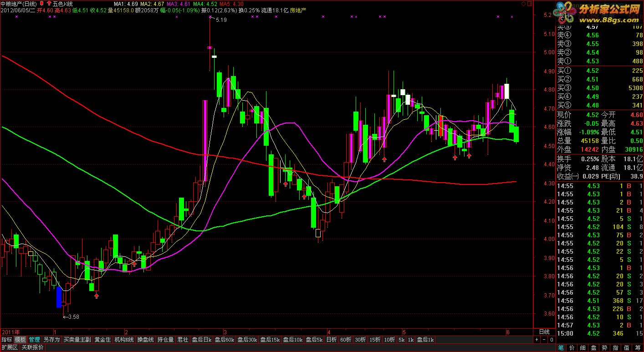Click the zoom-in plus button under 日线

coord(537,340)
